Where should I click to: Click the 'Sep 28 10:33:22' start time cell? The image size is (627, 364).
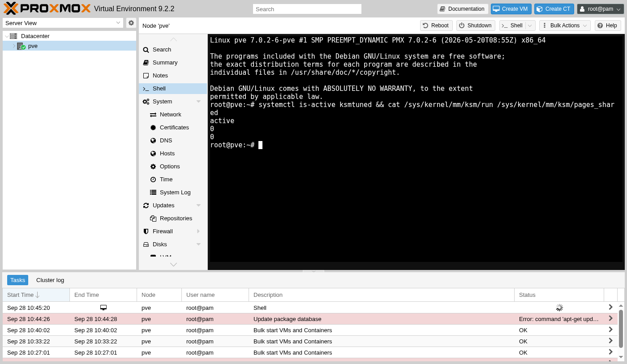coord(36,341)
